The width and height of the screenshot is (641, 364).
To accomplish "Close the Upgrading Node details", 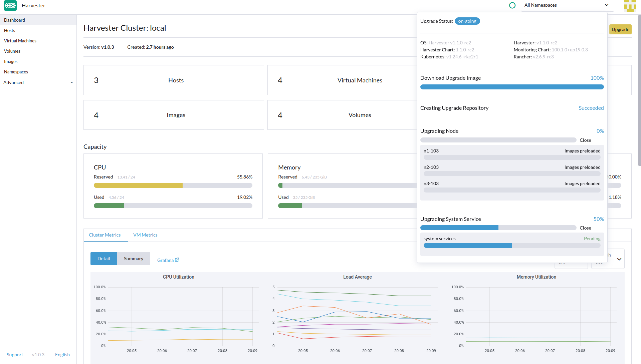I will click(585, 140).
